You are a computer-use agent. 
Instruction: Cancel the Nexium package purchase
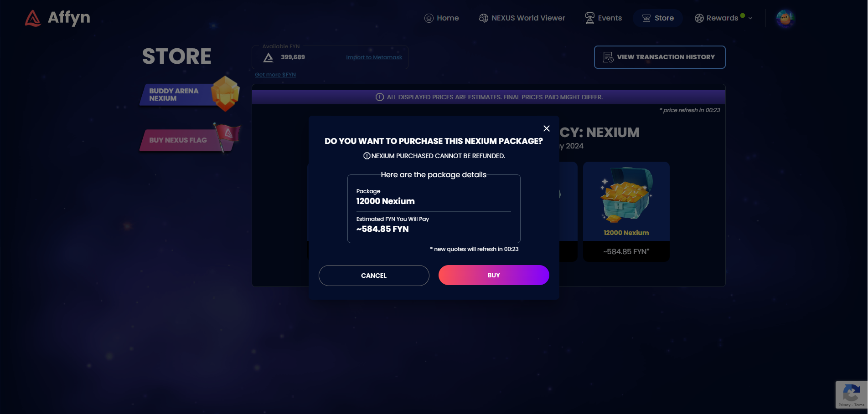pos(374,276)
